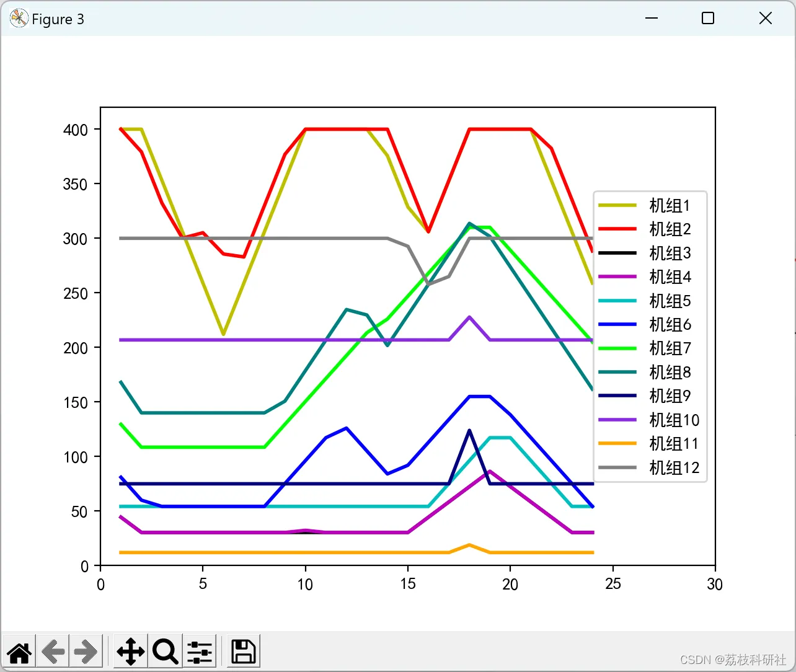Activate the Pan axes tool
This screenshot has height=672, width=796.
[130, 652]
